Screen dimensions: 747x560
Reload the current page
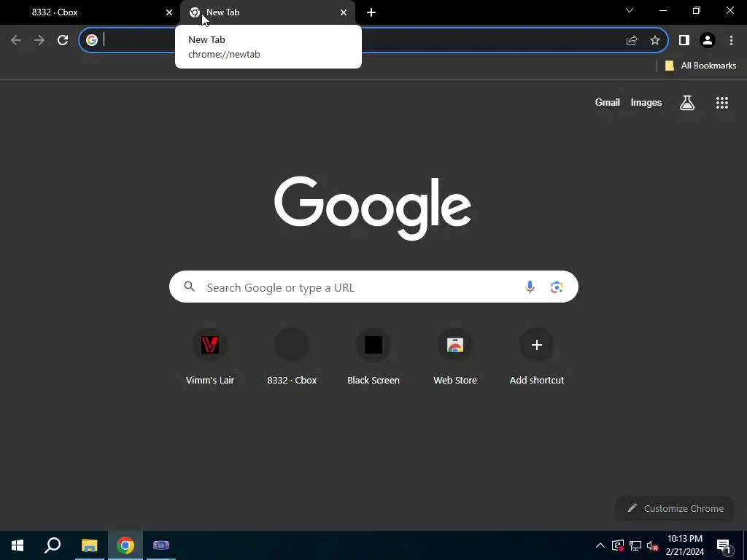(63, 40)
